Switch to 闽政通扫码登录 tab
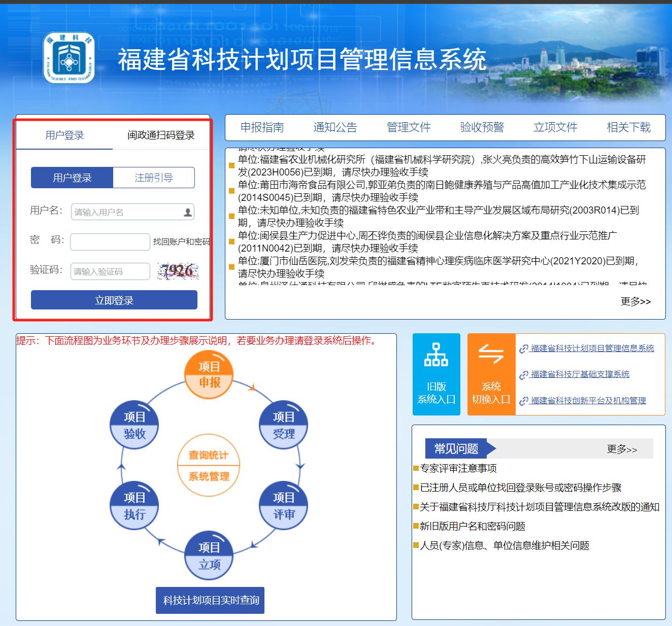This screenshot has height=626, width=672. click(x=161, y=135)
